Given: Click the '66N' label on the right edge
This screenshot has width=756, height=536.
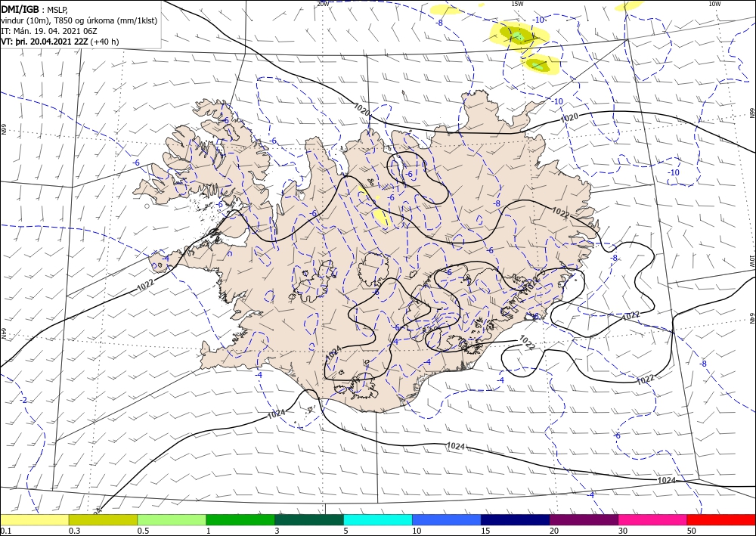Looking at the screenshot, I should tap(752, 113).
